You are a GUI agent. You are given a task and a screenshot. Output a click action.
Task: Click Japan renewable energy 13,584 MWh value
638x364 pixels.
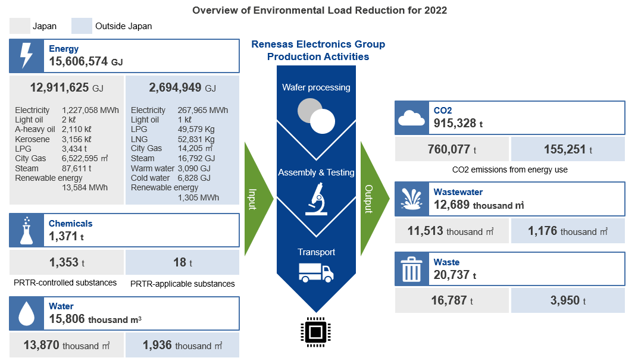tap(85, 187)
